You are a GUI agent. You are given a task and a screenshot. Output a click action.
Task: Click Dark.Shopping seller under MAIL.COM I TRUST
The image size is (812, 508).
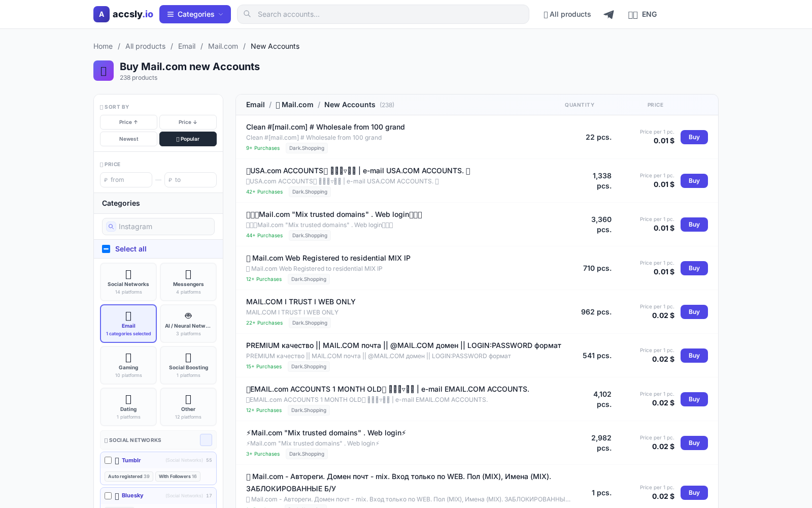[x=310, y=323]
